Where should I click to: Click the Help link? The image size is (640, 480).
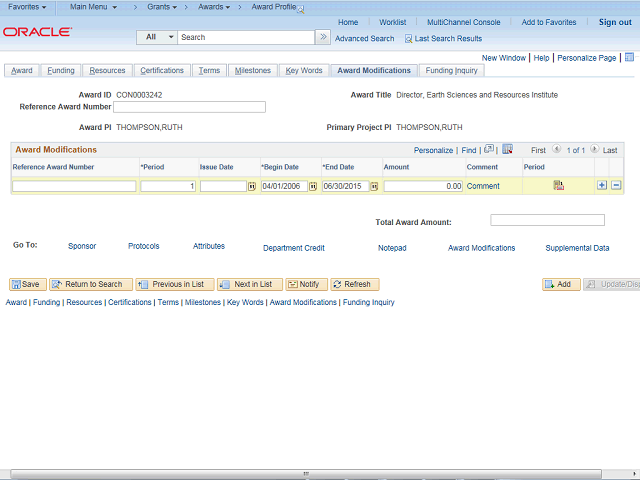click(541, 58)
